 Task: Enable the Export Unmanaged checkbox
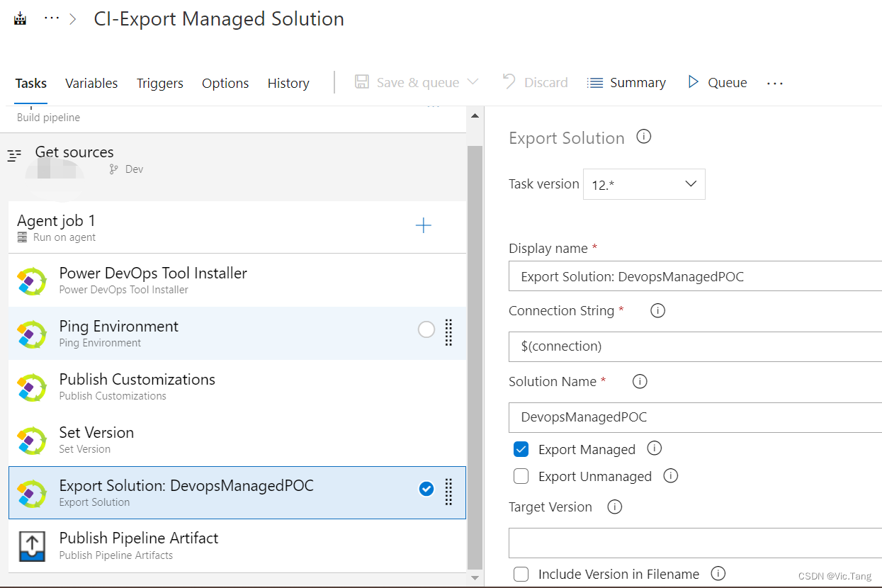(x=521, y=476)
